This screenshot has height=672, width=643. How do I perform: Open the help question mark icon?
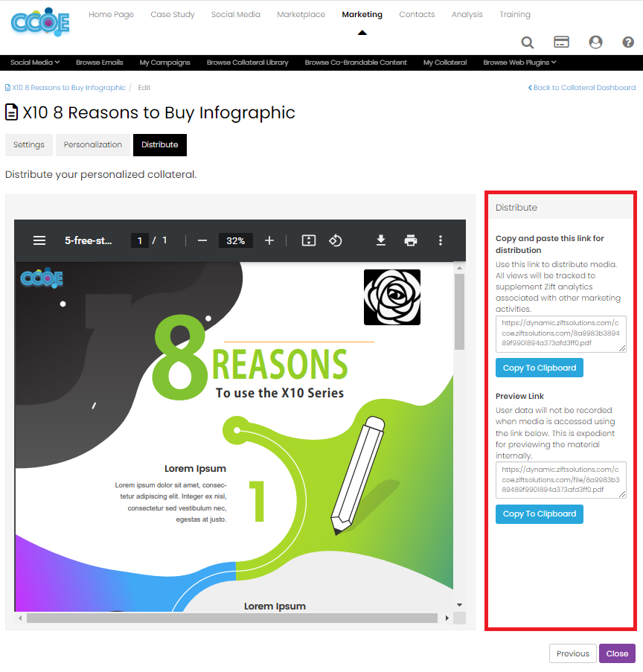click(628, 42)
